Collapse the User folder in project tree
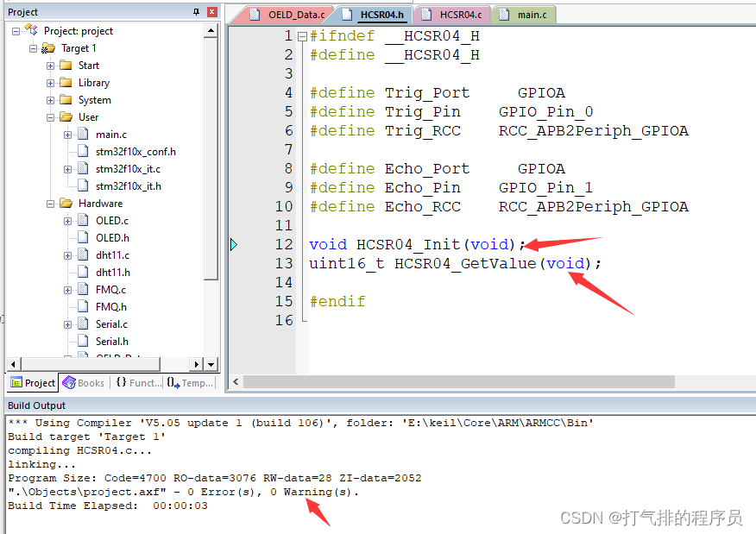This screenshot has width=756, height=534. click(x=50, y=116)
